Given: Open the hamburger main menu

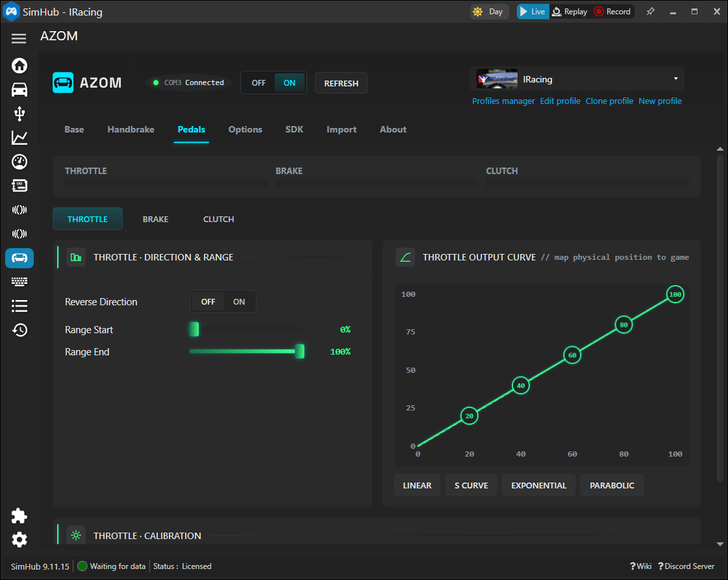Looking at the screenshot, I should pos(19,38).
